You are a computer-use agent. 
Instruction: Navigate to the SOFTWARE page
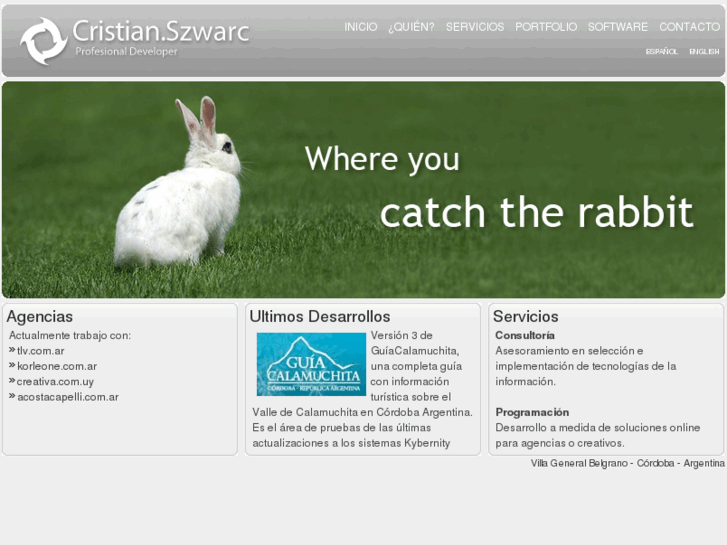(617, 27)
